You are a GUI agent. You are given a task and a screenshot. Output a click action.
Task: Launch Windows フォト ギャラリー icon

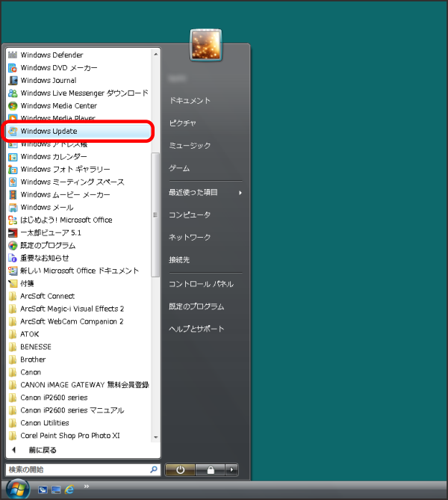(x=13, y=170)
